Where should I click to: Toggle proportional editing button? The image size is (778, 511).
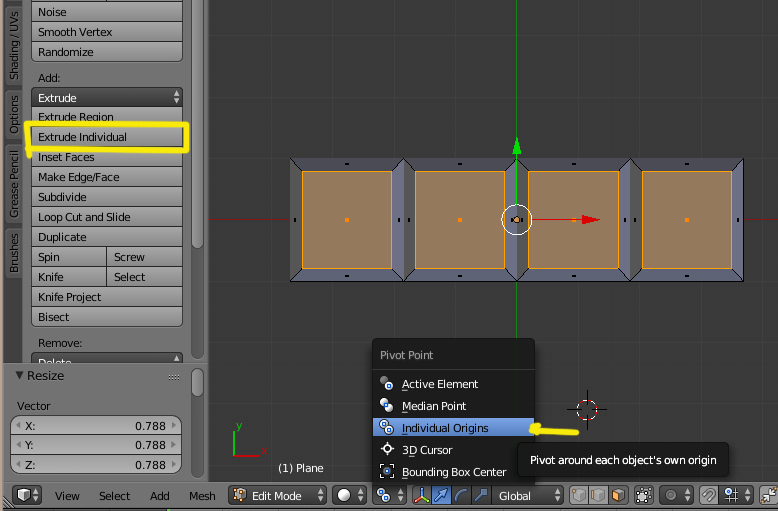674,495
